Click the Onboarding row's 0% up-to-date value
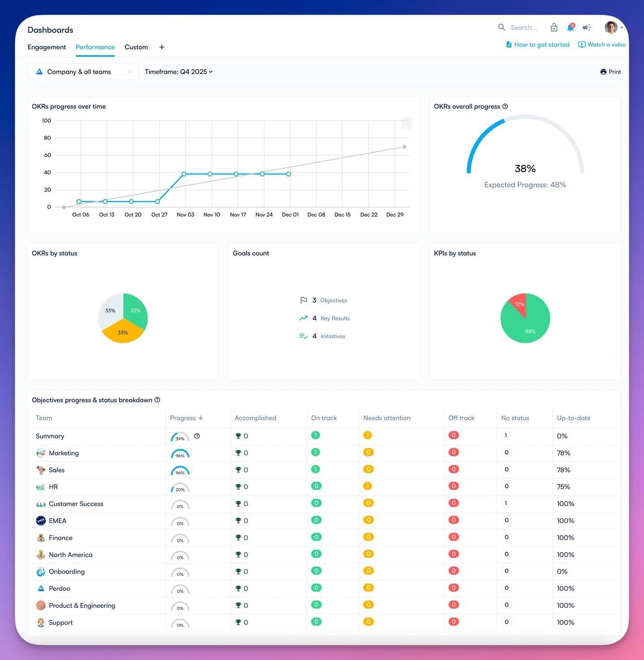The height and width of the screenshot is (660, 644). click(x=562, y=571)
